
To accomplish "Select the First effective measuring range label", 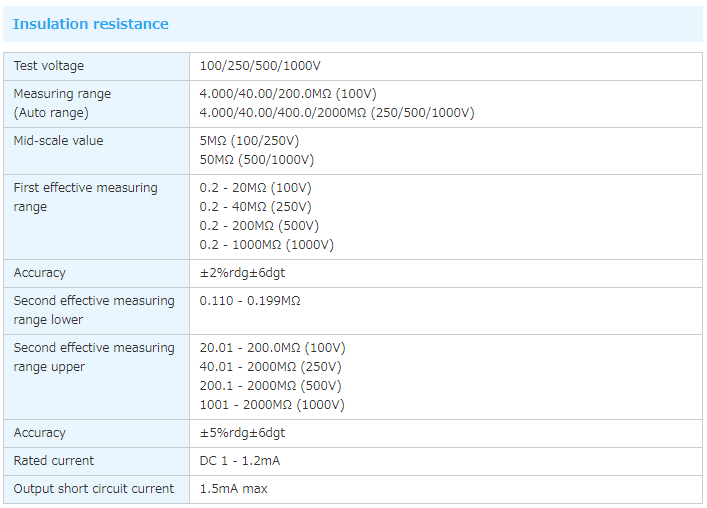I will (85, 197).
